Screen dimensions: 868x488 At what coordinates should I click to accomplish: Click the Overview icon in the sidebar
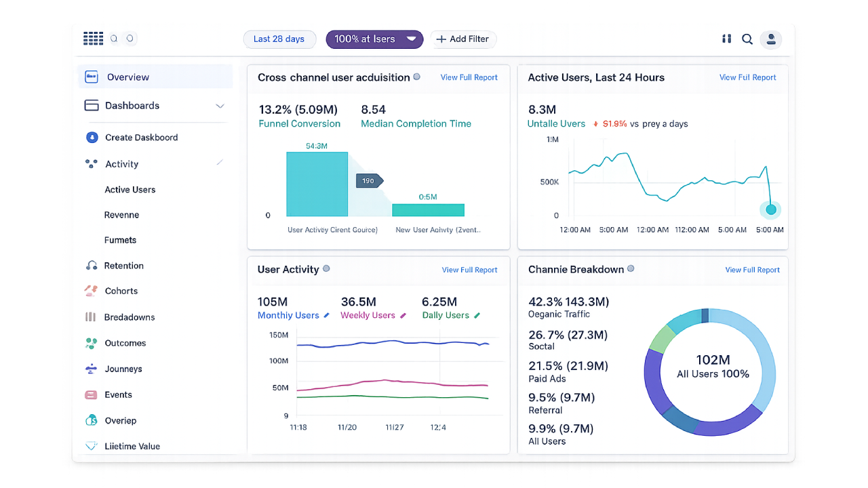pos(92,77)
